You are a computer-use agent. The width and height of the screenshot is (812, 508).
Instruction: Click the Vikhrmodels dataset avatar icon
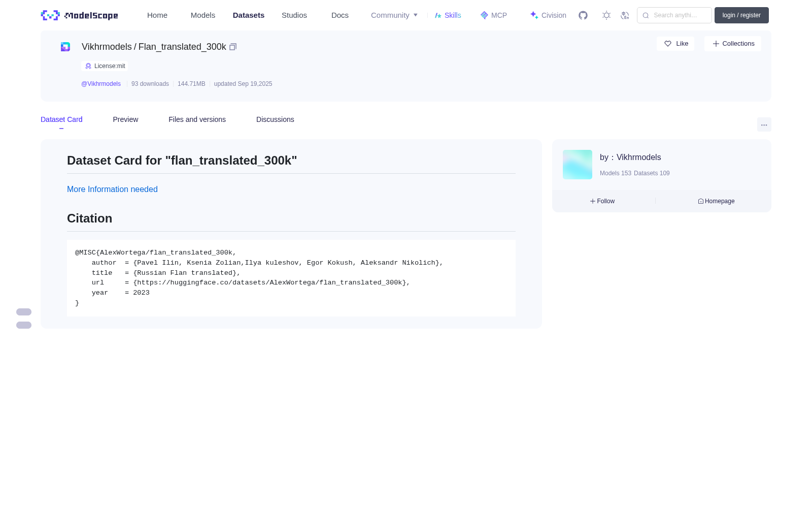65,47
